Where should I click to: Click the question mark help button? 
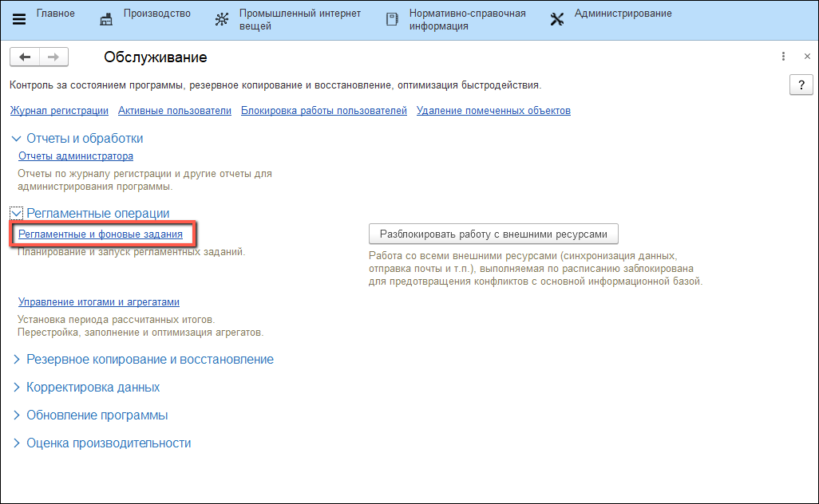pyautogui.click(x=801, y=85)
